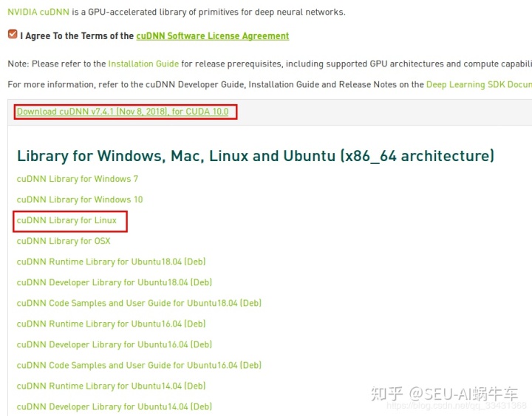532x416 pixels.
Task: Open the Deep Learning SDK Documentation link
Action: pos(479,84)
